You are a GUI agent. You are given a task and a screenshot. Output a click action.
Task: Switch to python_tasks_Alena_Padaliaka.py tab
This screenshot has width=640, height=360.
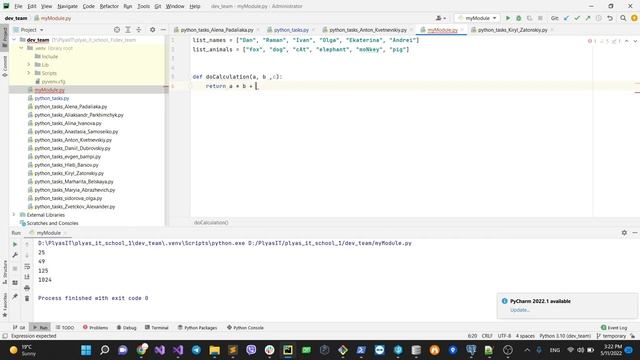tap(217, 30)
